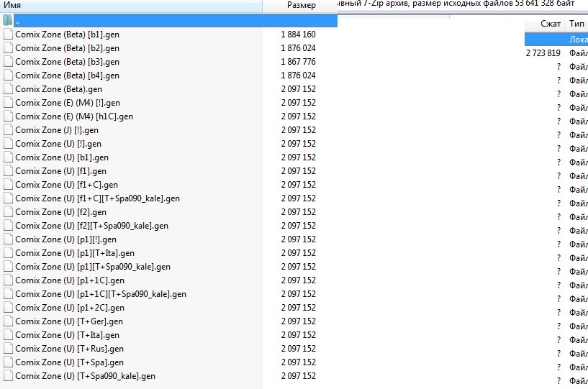Click file icon of Comix Zone (U) [T+Spa].gen
Viewport: 588px width, 389px height.
pos(8,362)
